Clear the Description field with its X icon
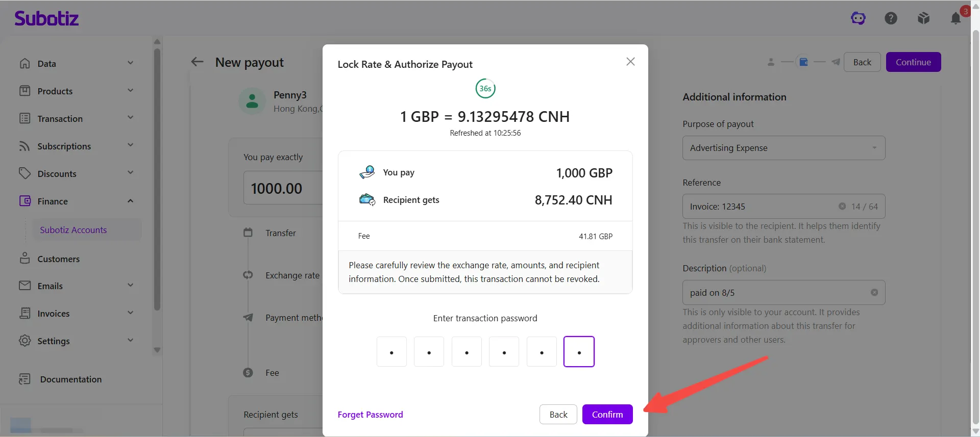Image resolution: width=980 pixels, height=437 pixels. (874, 293)
